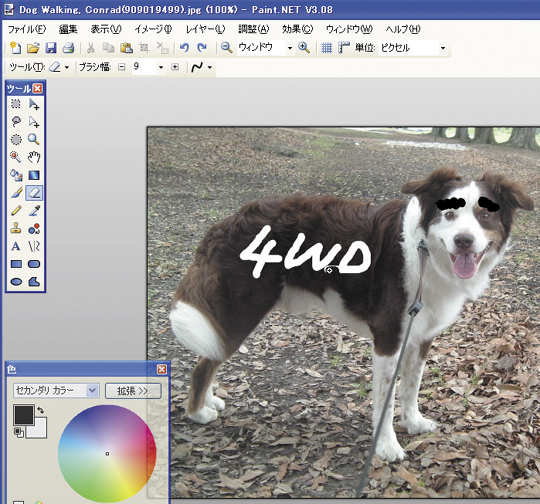The width and height of the screenshot is (540, 504).
Task: Select the Rounded Rectangle tool
Action: click(x=34, y=264)
